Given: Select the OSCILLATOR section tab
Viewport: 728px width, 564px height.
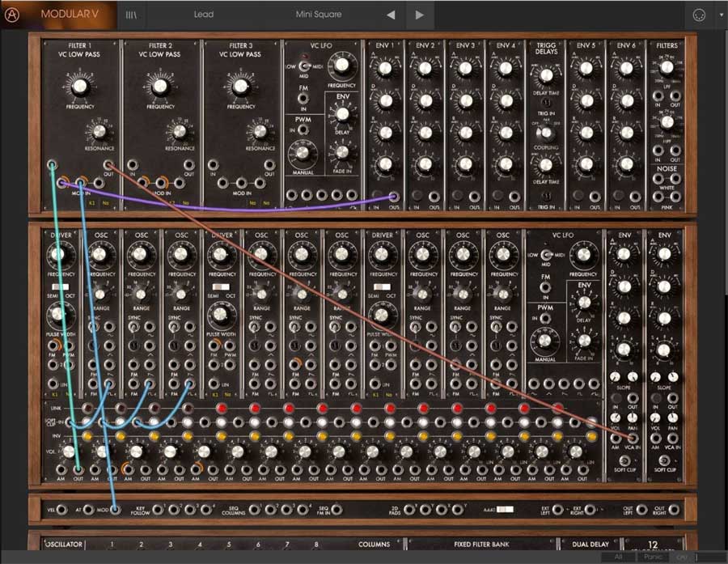Looking at the screenshot, I should [x=64, y=544].
